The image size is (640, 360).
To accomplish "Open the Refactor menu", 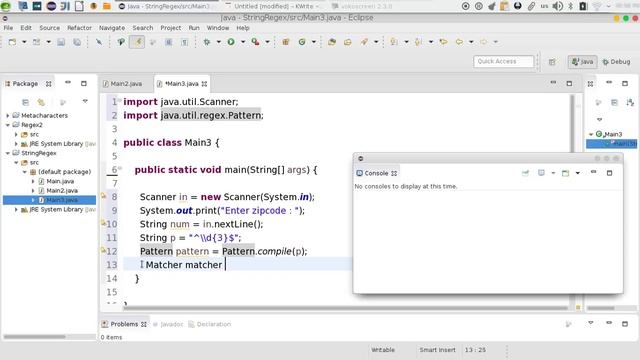I will click(x=79, y=28).
